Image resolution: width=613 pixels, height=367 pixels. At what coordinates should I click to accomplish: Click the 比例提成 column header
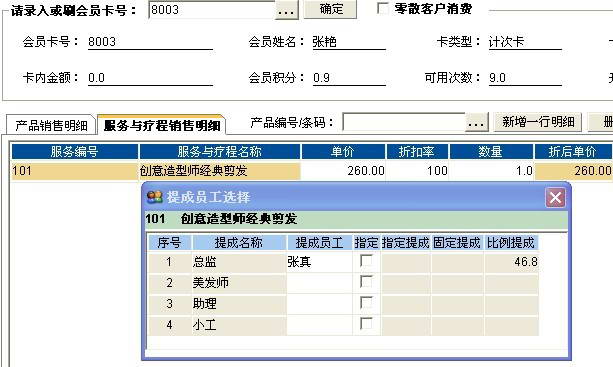[511, 243]
